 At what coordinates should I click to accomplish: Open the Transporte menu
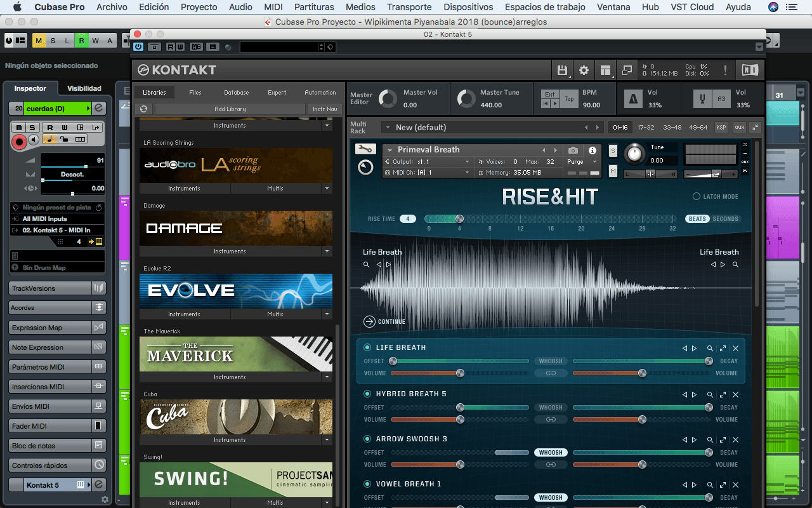point(409,7)
